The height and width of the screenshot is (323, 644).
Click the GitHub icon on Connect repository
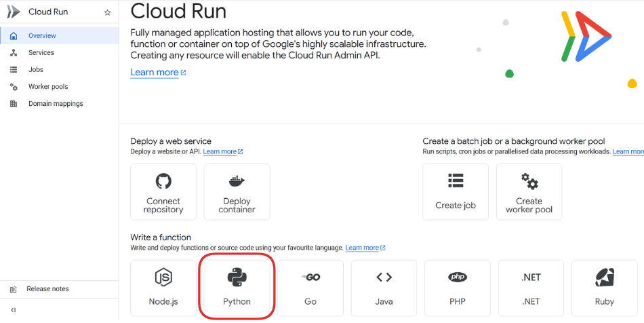pyautogui.click(x=163, y=180)
